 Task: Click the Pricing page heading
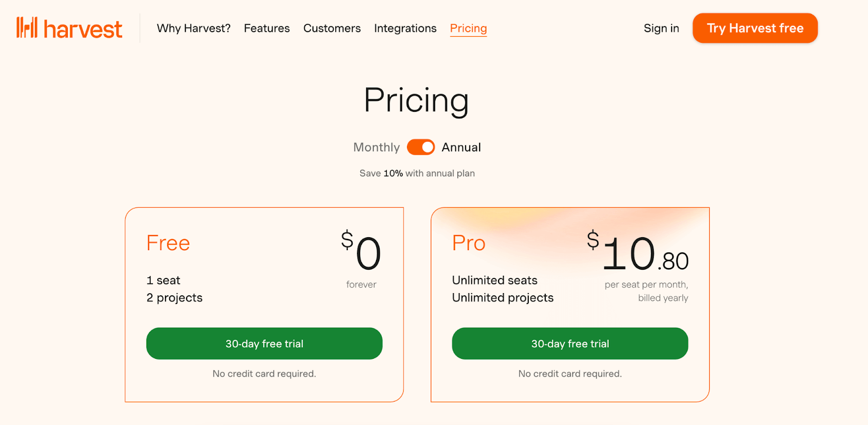(x=416, y=100)
